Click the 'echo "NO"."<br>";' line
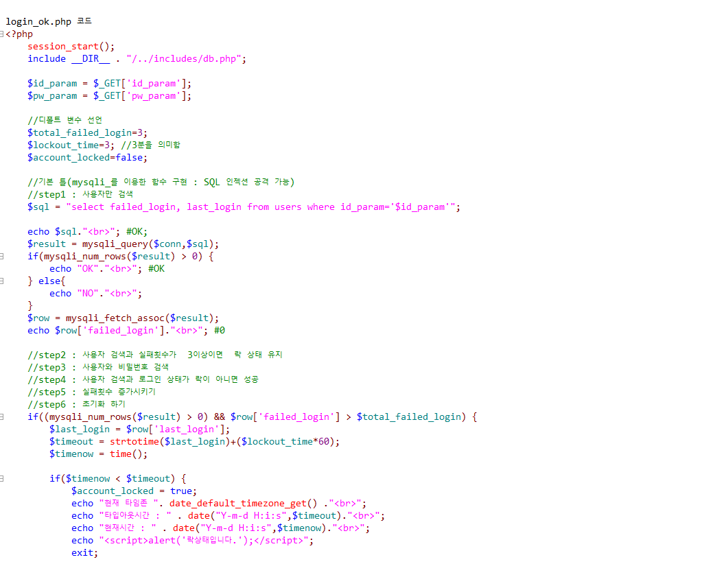 click(x=95, y=294)
